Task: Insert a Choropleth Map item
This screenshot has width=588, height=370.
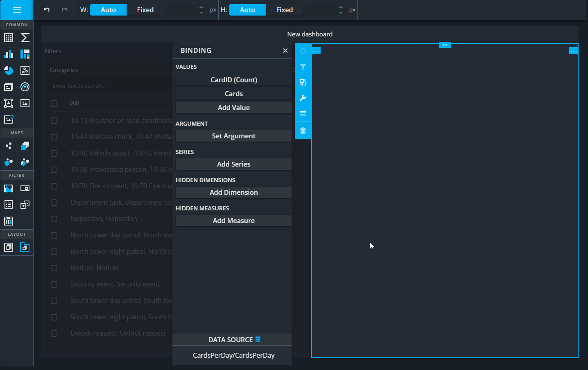Action: (25, 146)
